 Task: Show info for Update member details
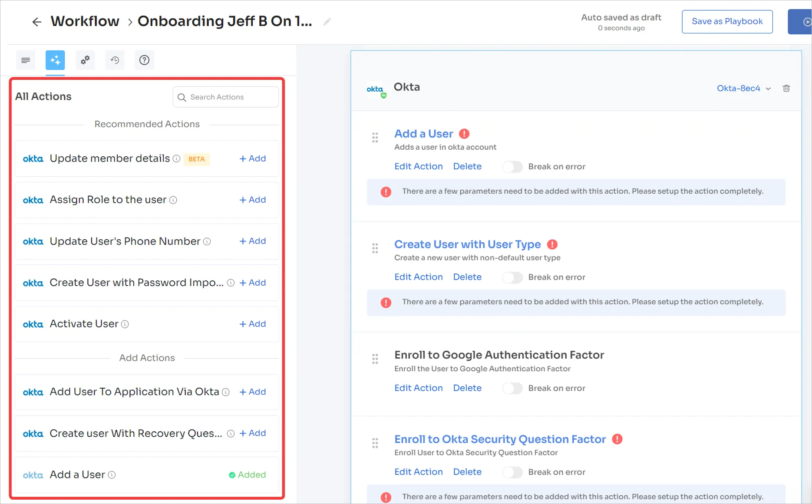pyautogui.click(x=176, y=159)
